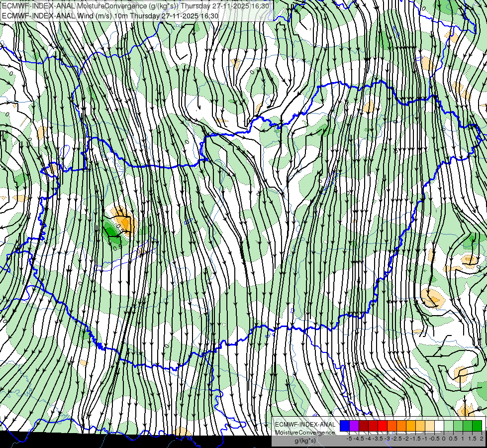Click the -1 legend tick label
The image size is (487, 448).
(425, 439)
